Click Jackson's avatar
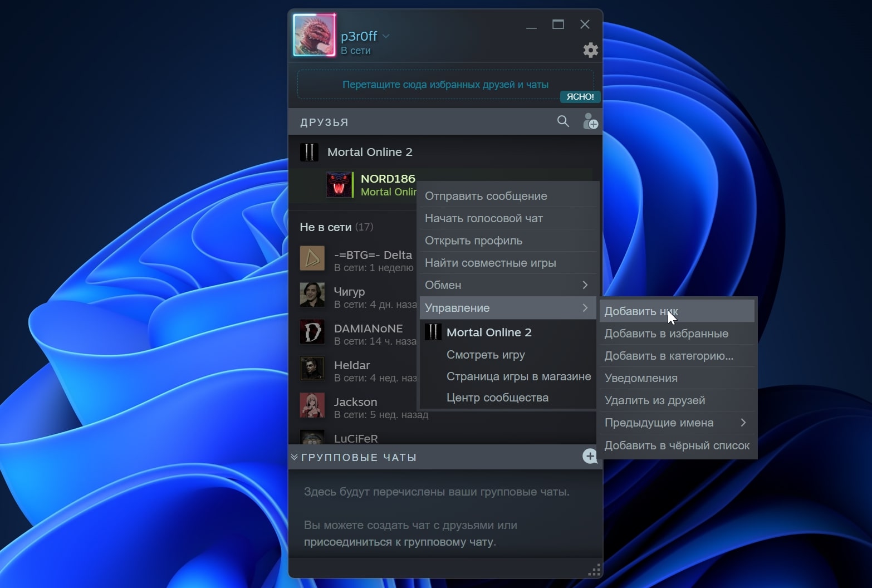 [312, 405]
